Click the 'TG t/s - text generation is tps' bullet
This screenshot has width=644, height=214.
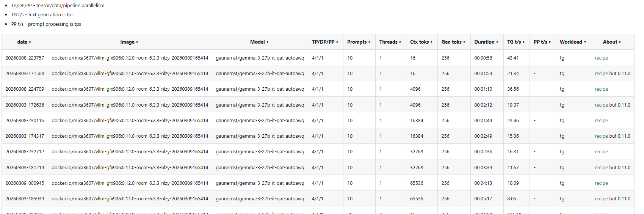[x=42, y=15]
